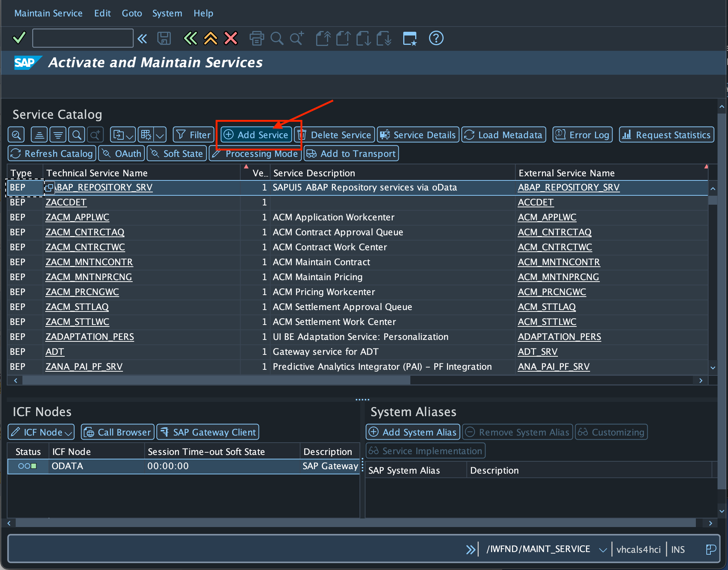Click the Service Catalog horizontal scrollbar
Image resolution: width=728 pixels, height=570 pixels.
pos(216,380)
